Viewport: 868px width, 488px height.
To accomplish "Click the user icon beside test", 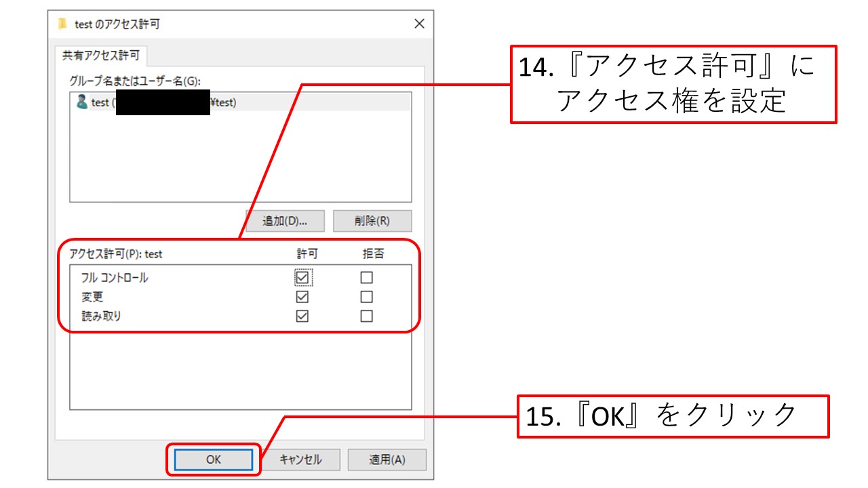I will [x=82, y=102].
